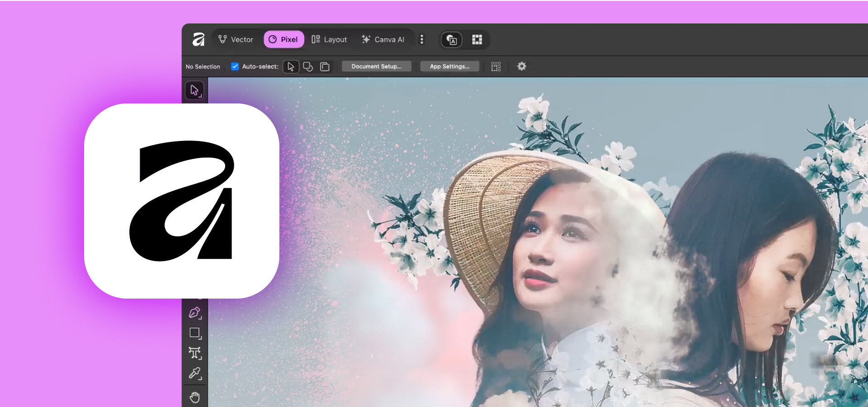The width and height of the screenshot is (868, 407).
Task: Select the Frame Text tool
Action: (195, 353)
